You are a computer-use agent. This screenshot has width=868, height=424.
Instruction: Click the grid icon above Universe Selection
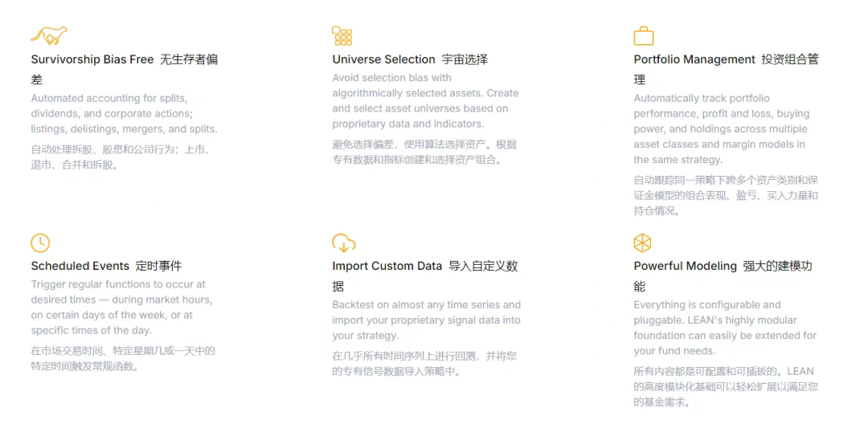tap(342, 35)
